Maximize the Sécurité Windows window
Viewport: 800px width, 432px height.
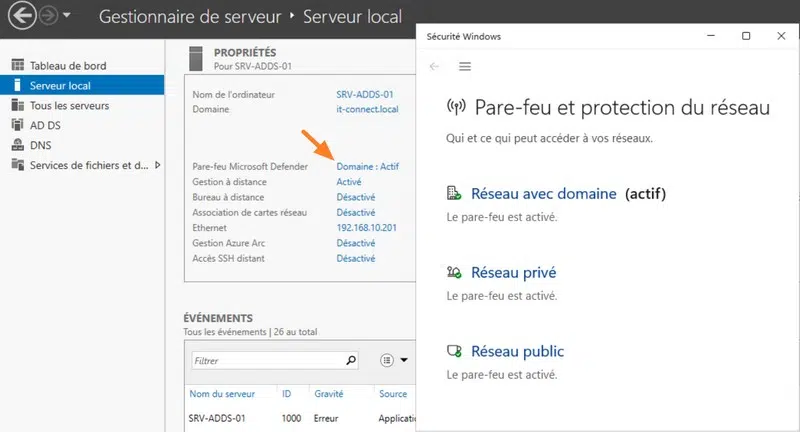tap(746, 36)
